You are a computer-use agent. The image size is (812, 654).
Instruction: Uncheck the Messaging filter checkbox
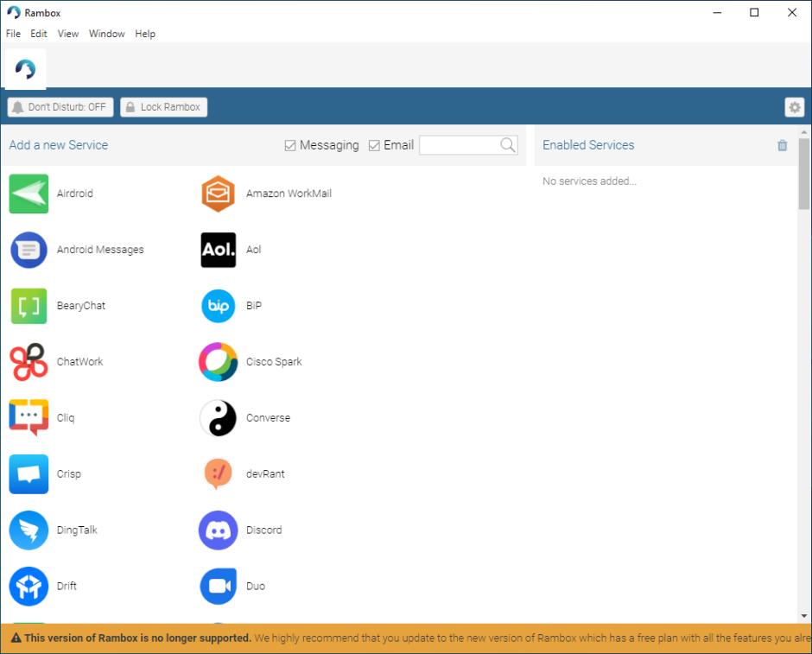[x=290, y=146]
